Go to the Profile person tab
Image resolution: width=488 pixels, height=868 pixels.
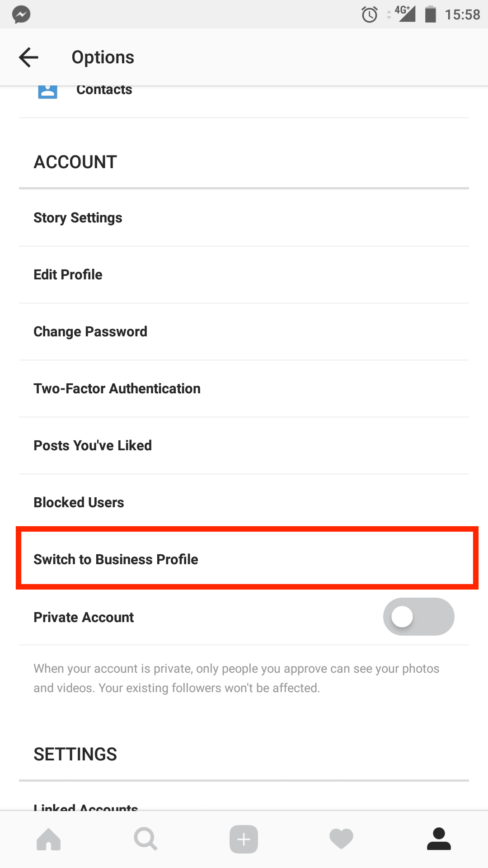(439, 840)
